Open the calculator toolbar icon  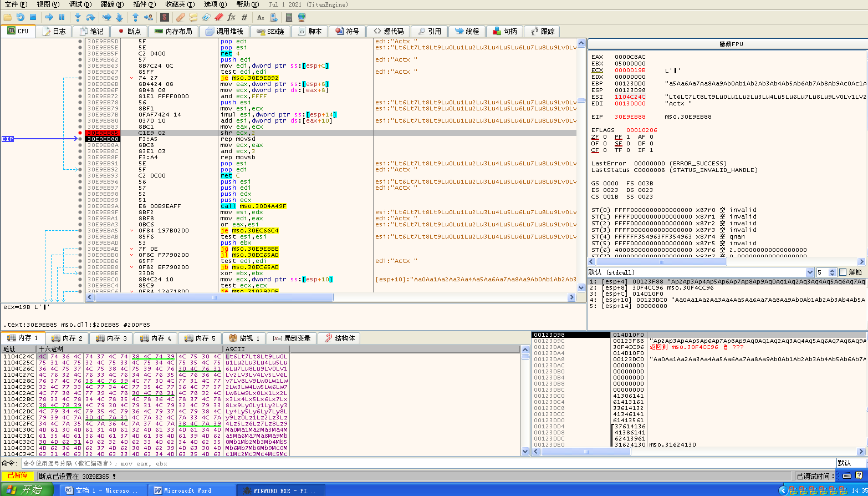point(289,17)
